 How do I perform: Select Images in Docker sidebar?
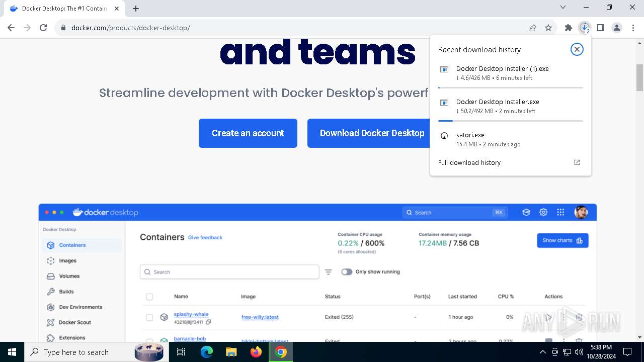82,260
